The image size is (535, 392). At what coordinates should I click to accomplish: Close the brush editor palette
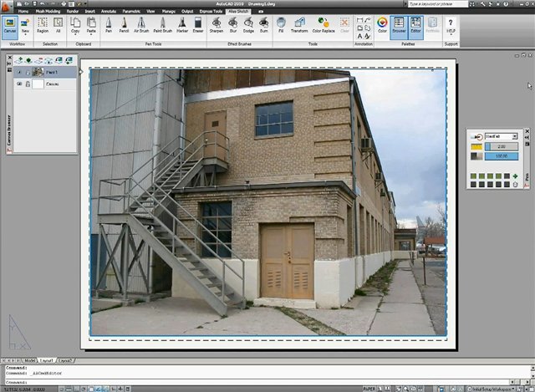point(527,131)
